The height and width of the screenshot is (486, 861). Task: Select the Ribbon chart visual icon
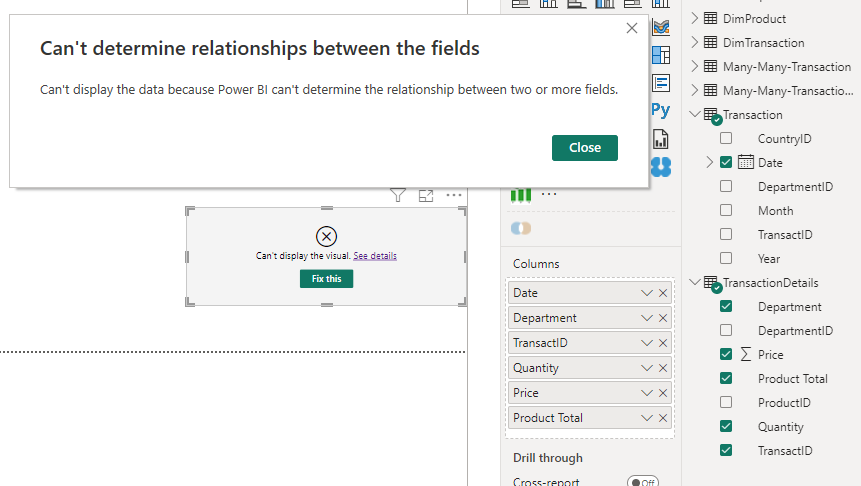tap(661, 26)
